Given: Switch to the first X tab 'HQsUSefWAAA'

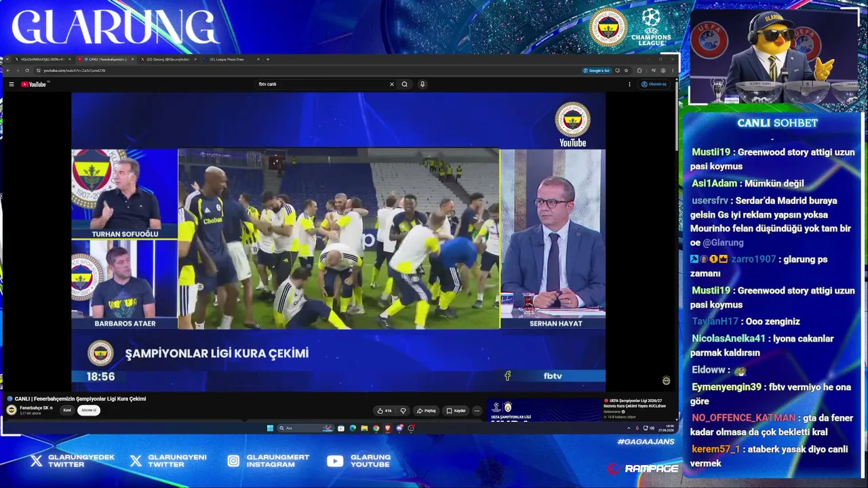Looking at the screenshot, I should [42, 59].
